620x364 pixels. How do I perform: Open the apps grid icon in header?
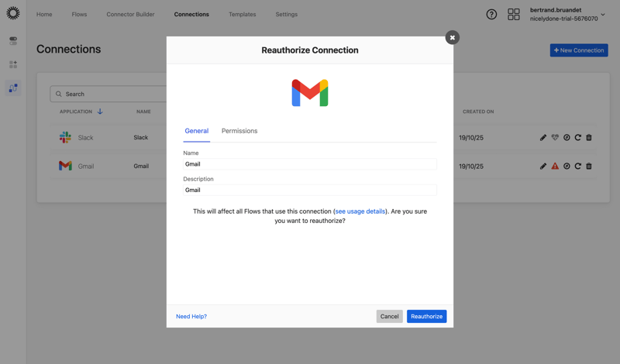[x=514, y=14]
